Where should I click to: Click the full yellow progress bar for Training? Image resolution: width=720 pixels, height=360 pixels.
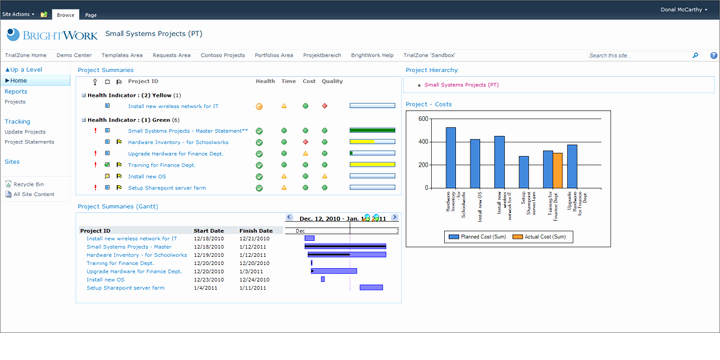pyautogui.click(x=372, y=164)
